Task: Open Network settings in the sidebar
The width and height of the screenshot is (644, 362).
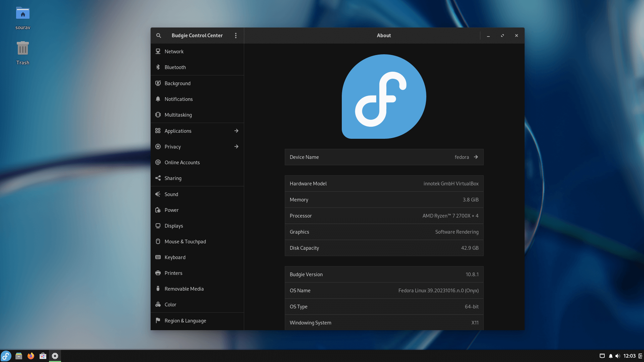Action: 174,51
